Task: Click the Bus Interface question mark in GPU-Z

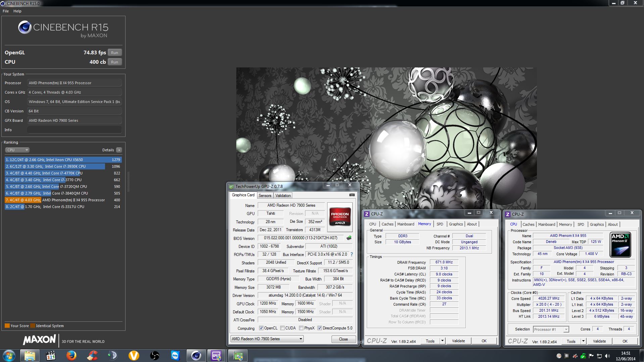Action: point(351,254)
